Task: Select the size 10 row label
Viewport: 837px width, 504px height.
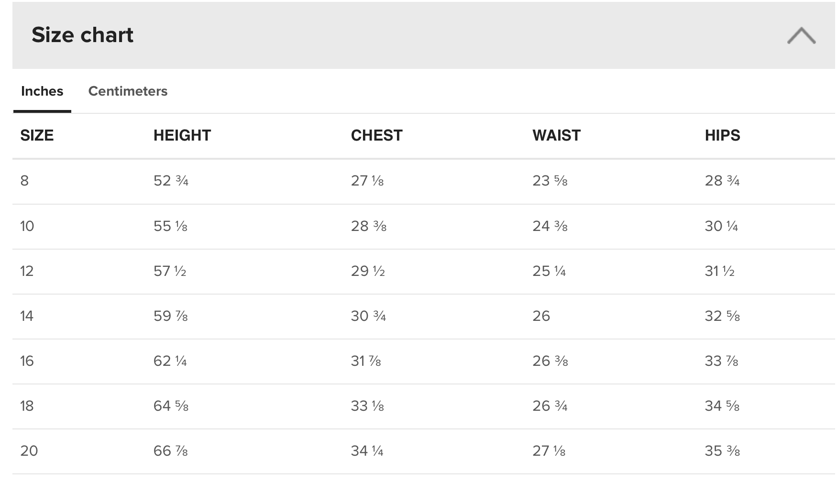Action: pos(27,226)
